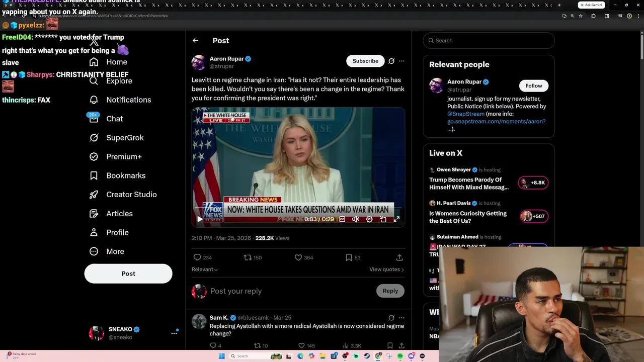Like the post with 364 likes
This screenshot has width=644, height=362.
click(x=298, y=257)
